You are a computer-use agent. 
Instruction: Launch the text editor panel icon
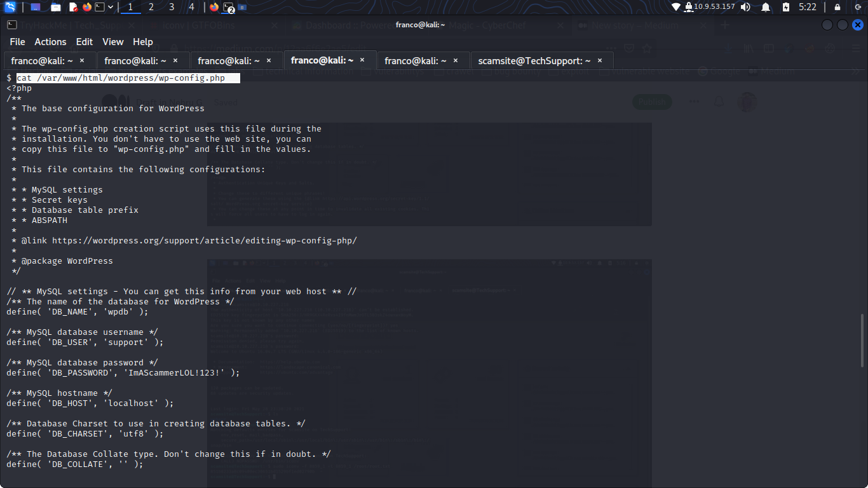click(x=74, y=7)
